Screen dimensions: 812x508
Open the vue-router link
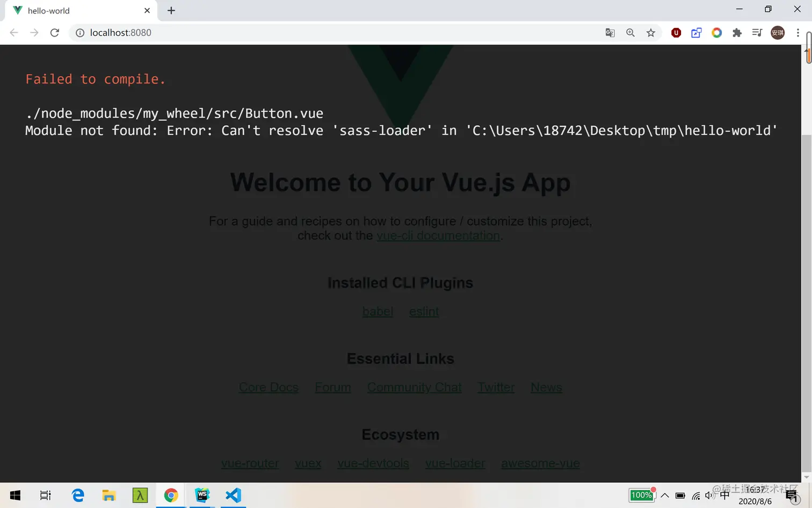coord(250,463)
